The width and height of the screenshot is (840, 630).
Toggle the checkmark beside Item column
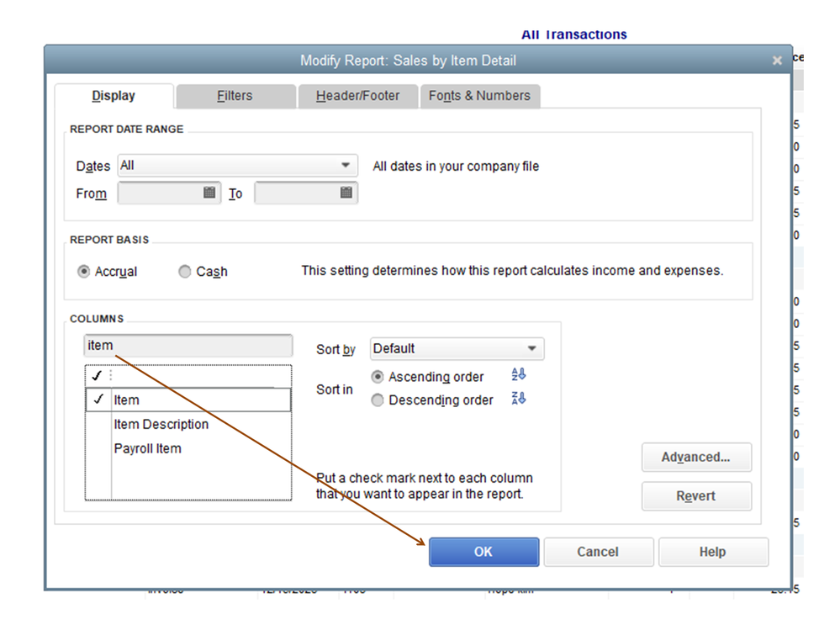[x=98, y=400]
